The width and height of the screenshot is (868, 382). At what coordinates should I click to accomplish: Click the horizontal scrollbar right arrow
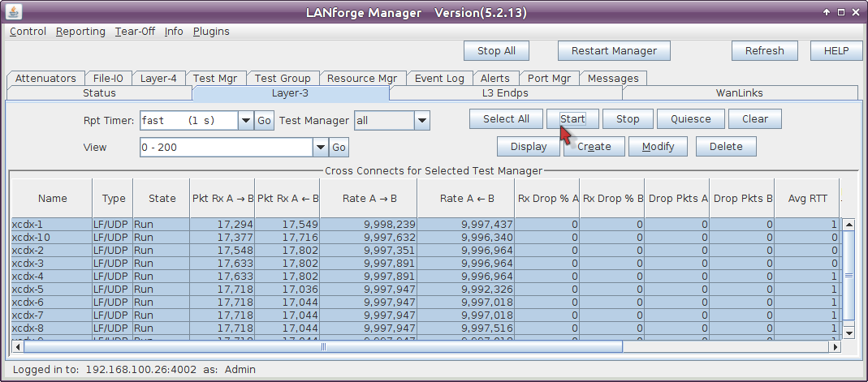tap(835, 346)
